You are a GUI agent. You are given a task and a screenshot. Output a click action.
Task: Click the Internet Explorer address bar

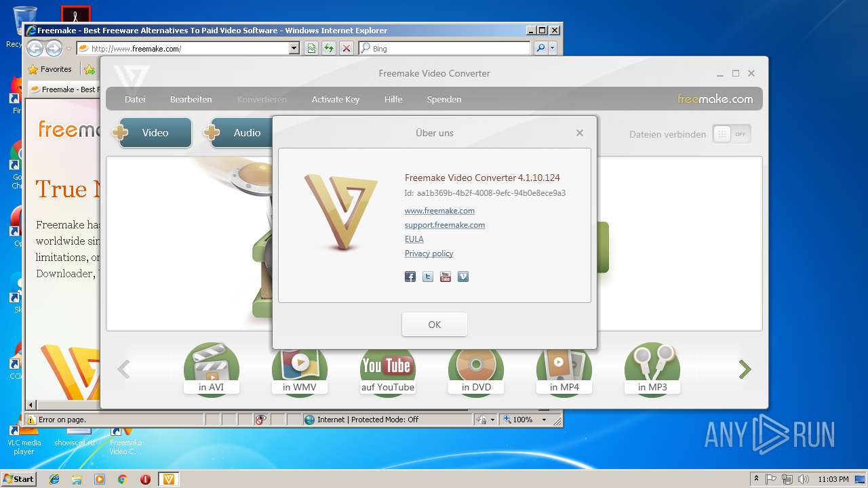coord(182,48)
